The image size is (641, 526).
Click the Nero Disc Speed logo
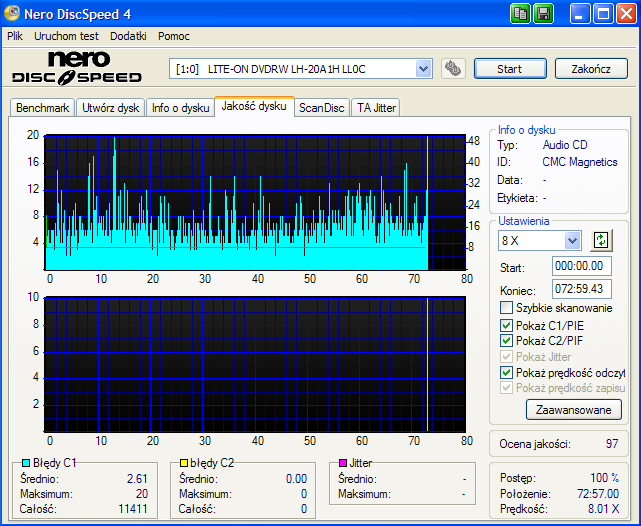tap(77, 68)
